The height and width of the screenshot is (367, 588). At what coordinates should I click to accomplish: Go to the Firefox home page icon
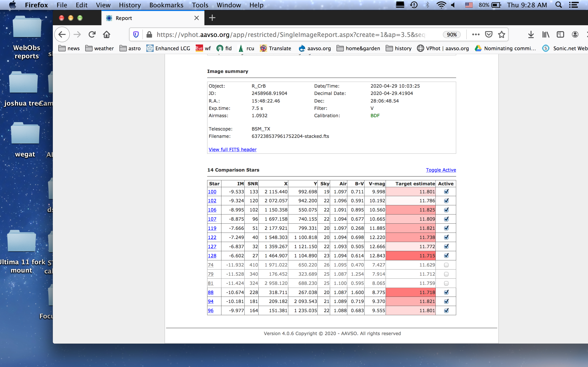[x=106, y=35]
